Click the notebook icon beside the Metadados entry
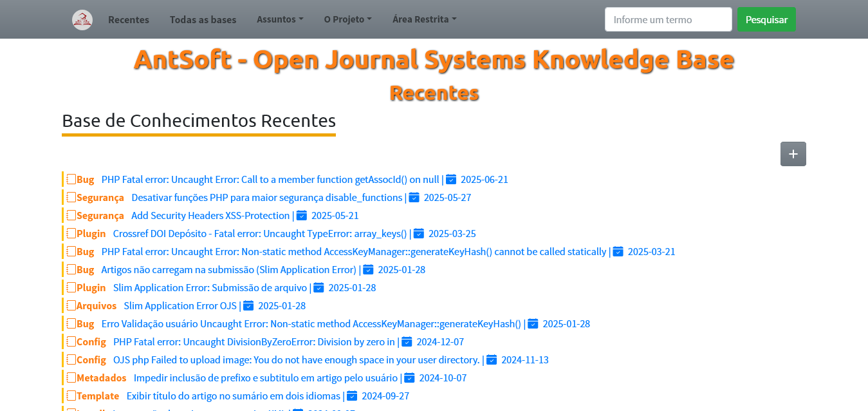This screenshot has height=411, width=868. click(x=71, y=378)
